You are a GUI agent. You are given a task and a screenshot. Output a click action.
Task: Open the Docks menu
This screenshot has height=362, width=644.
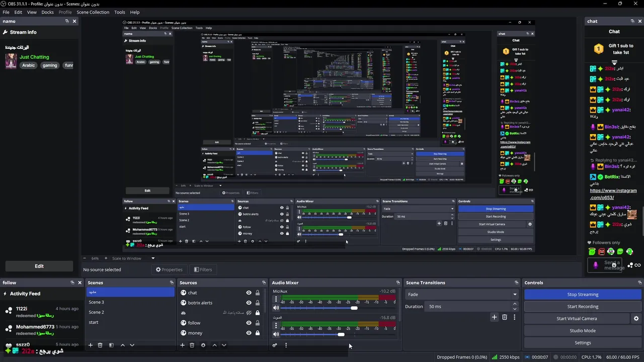pos(47,12)
